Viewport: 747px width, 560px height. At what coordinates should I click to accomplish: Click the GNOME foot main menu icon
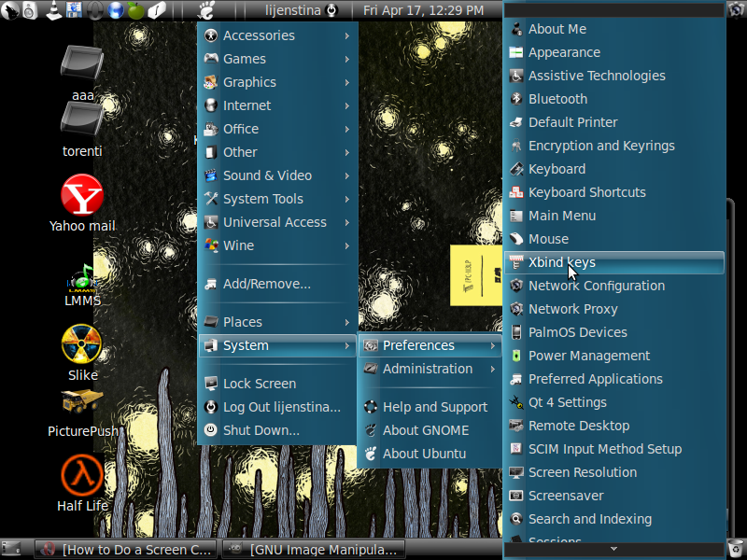(209, 11)
